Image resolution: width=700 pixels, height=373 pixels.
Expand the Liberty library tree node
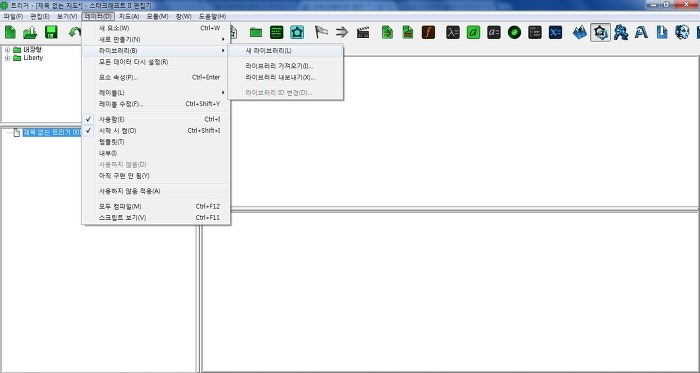pos(7,58)
